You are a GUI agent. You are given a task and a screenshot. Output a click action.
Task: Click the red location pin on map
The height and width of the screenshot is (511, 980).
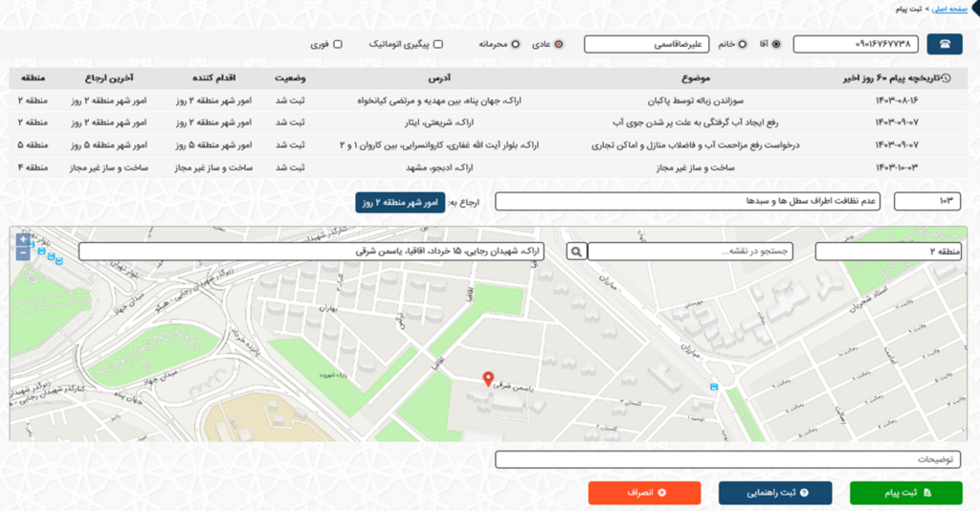pyautogui.click(x=488, y=379)
